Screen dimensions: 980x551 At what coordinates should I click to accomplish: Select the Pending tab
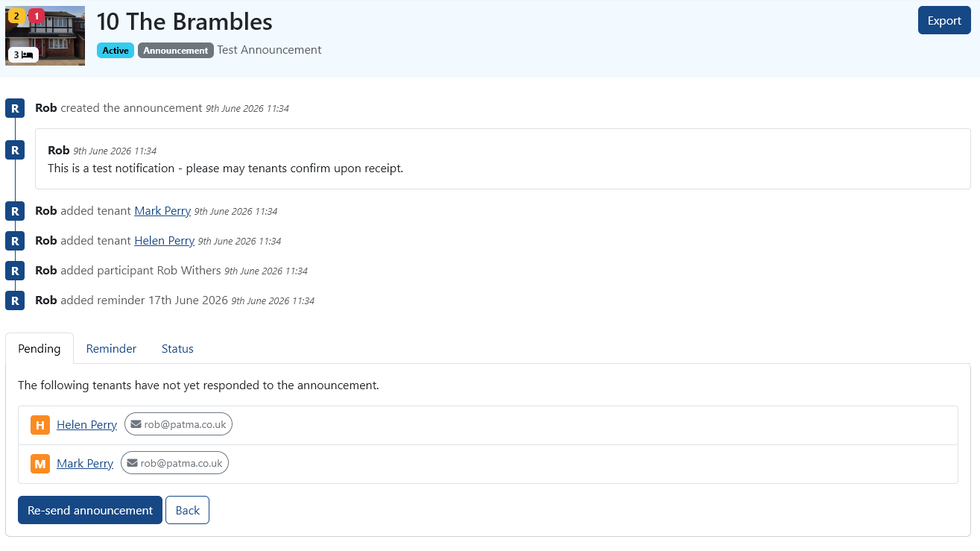39,349
